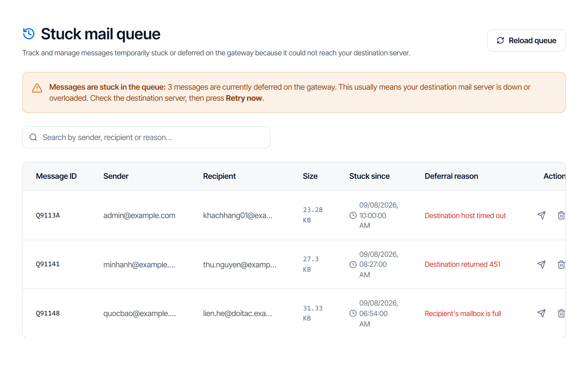The image size is (588, 367).
Task: Select message ID Q9113A
Action: pos(48,215)
